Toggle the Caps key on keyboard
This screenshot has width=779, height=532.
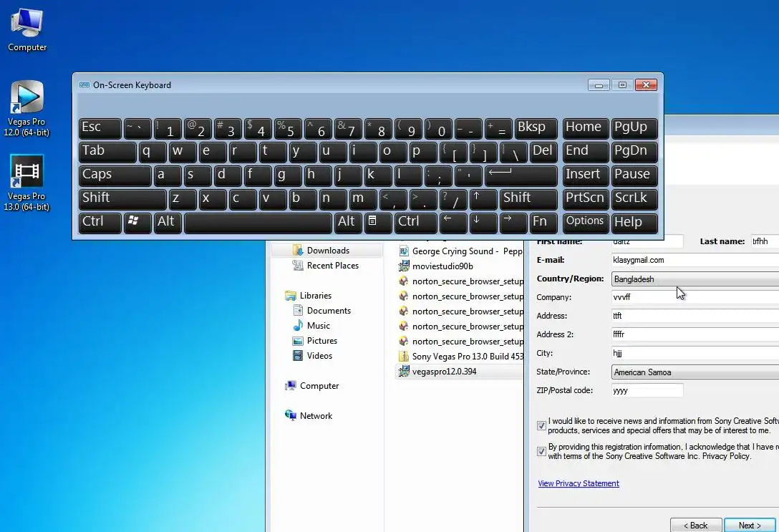(x=115, y=176)
